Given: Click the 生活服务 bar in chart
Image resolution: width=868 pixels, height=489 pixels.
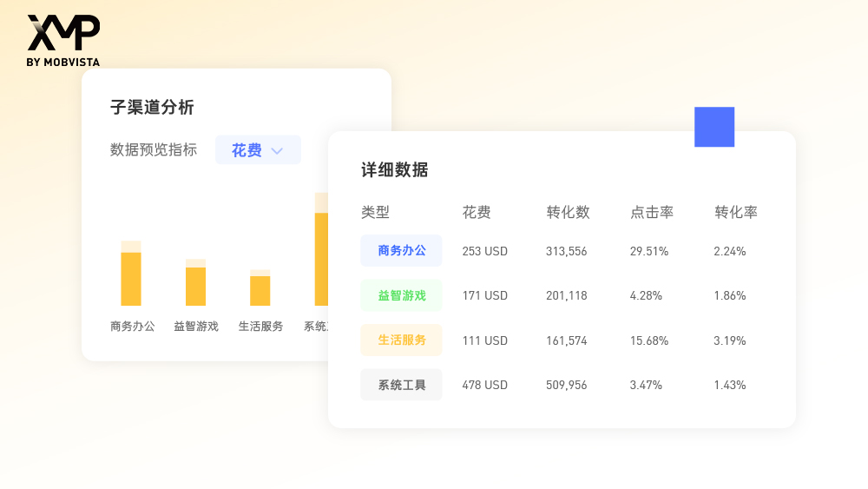Looking at the screenshot, I should [260, 288].
